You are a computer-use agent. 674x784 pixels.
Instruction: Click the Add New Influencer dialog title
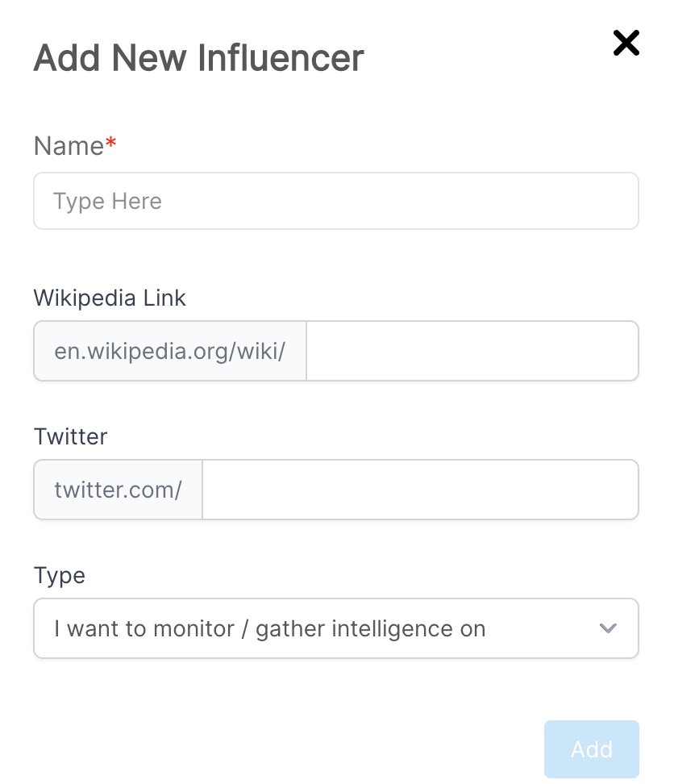198,56
